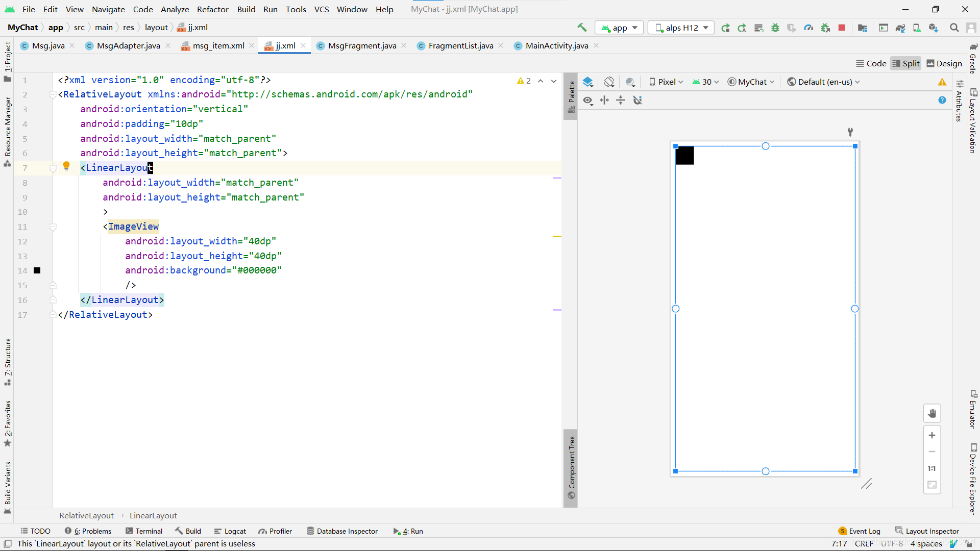Open the MyChat theme dropdown
Screen dimensions: 980x551
coord(751,82)
